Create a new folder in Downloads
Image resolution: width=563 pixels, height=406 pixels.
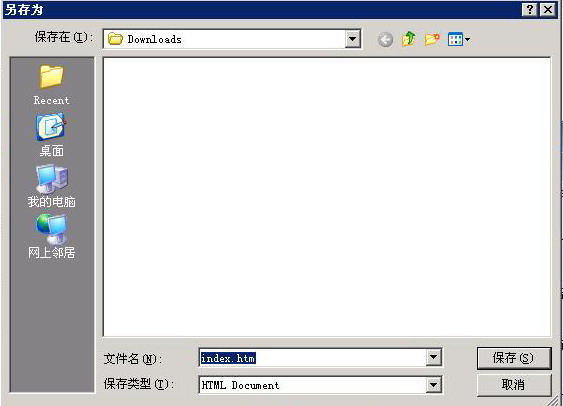[x=432, y=39]
